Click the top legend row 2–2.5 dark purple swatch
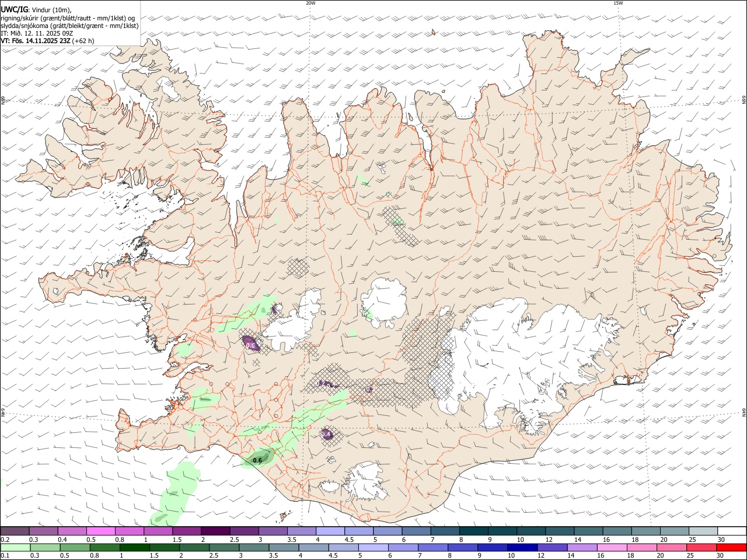Image resolution: width=747 pixels, height=560 pixels. (x=215, y=531)
